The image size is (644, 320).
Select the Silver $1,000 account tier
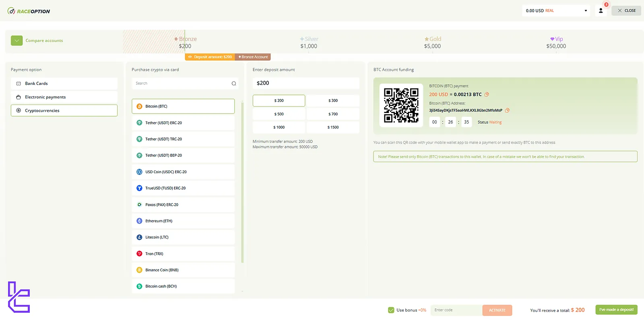click(309, 42)
